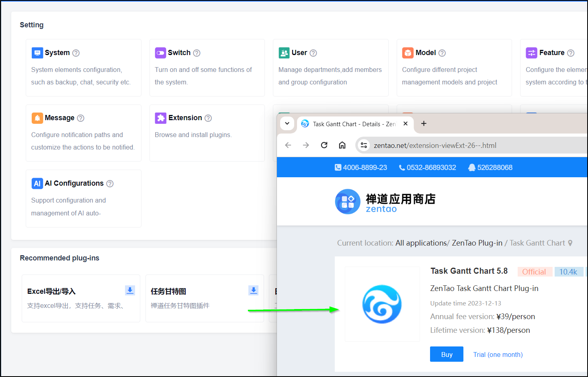
Task: Click the location pin after Task Gantt Chart
Action: pyautogui.click(x=570, y=243)
